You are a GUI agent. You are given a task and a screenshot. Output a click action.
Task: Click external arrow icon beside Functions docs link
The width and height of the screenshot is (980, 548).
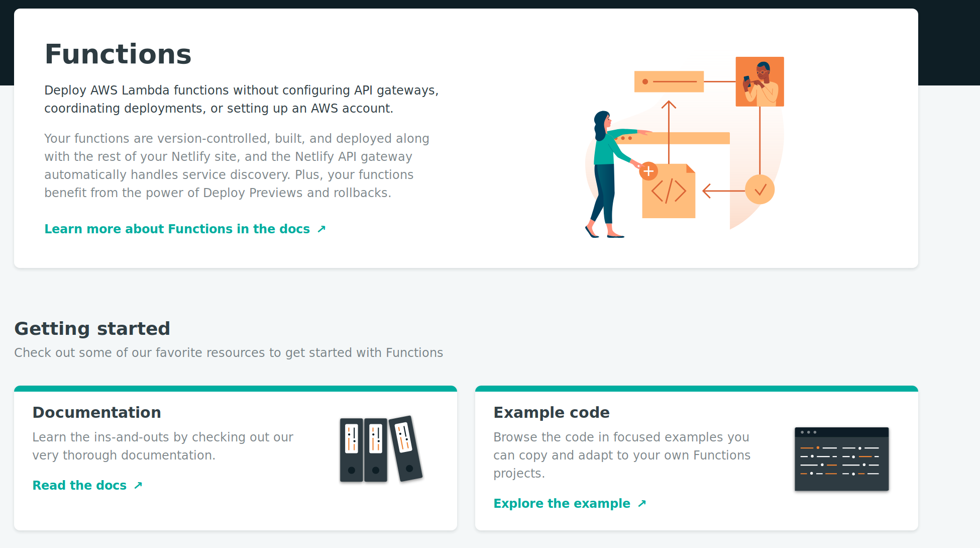[x=321, y=229]
